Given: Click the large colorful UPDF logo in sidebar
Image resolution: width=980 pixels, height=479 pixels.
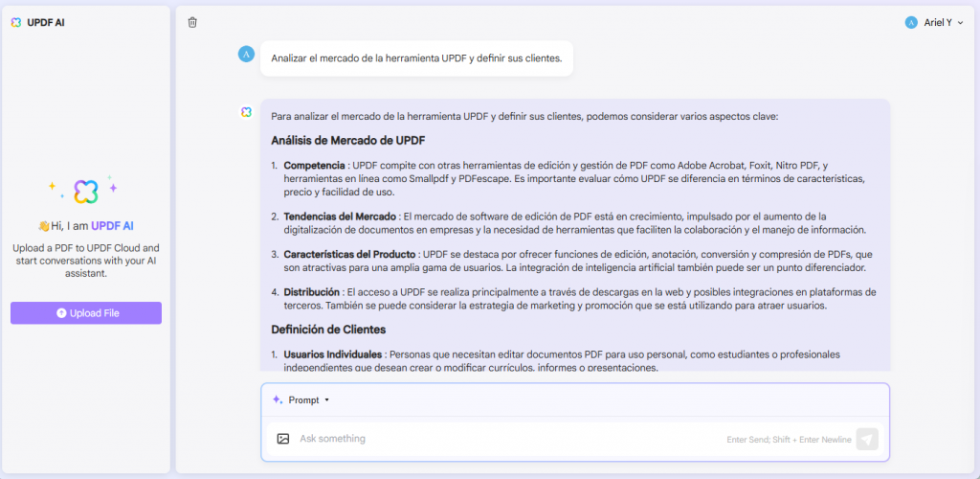Looking at the screenshot, I should (85, 192).
